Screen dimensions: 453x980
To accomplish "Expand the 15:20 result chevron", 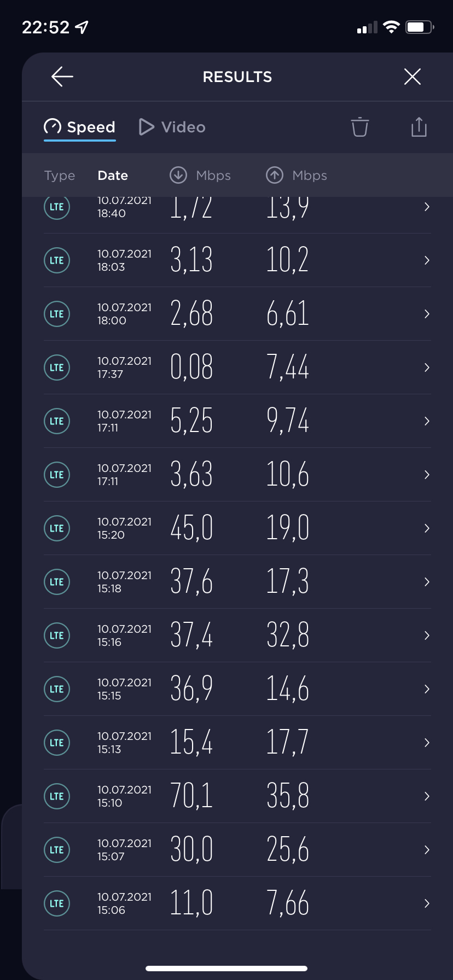I will pos(427,528).
